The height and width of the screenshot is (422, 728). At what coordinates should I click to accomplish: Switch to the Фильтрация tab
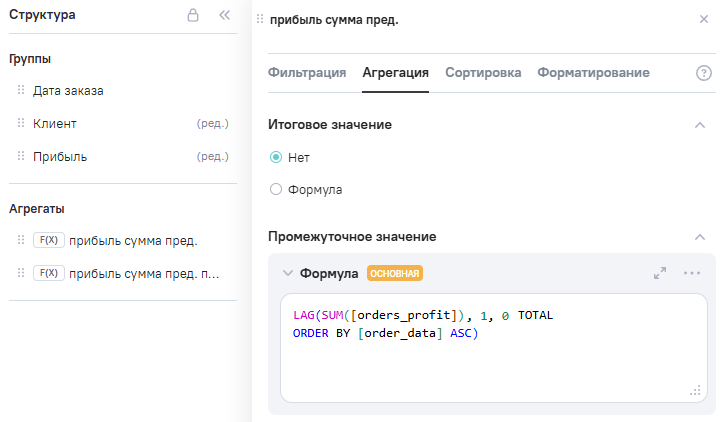[x=307, y=73]
